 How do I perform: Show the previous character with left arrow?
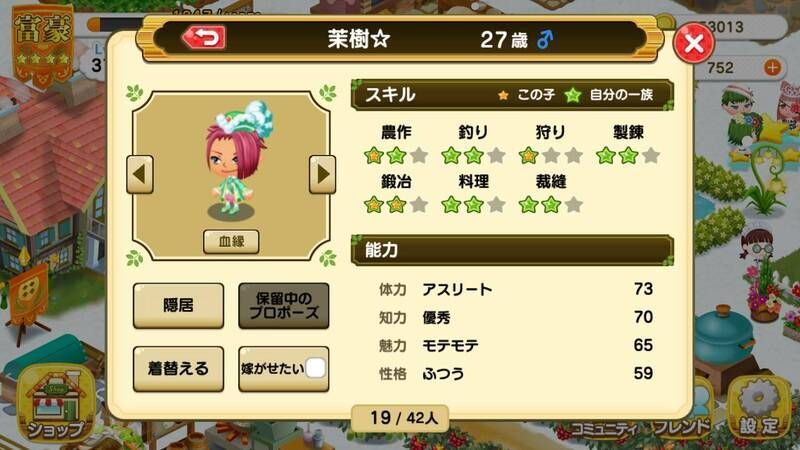click(x=140, y=174)
